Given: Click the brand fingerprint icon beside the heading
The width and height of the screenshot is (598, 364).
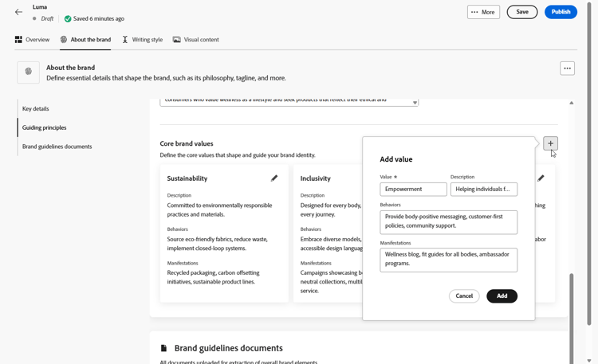Looking at the screenshot, I should coord(29,72).
